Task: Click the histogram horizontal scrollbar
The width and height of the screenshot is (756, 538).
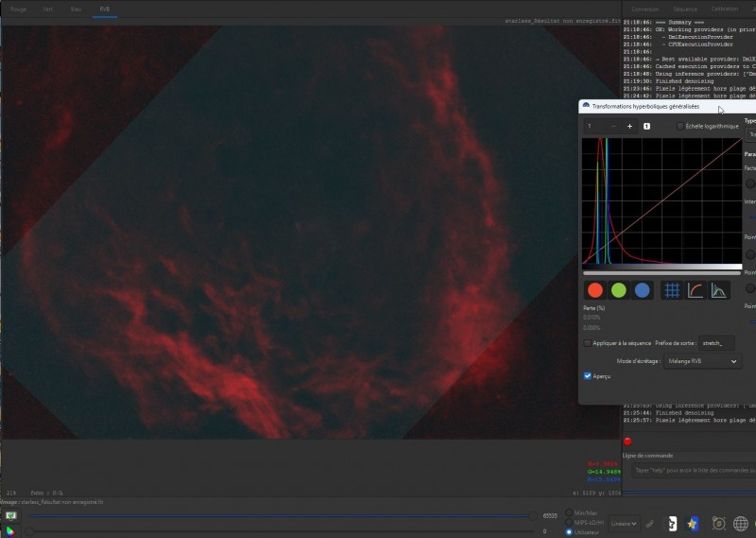Action: [x=662, y=273]
